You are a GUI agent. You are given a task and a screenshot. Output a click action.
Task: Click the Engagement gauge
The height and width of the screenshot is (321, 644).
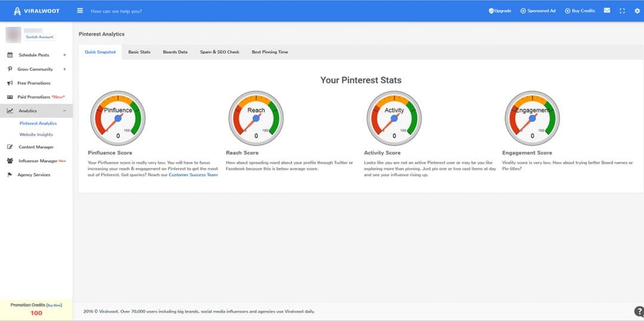pos(532,118)
